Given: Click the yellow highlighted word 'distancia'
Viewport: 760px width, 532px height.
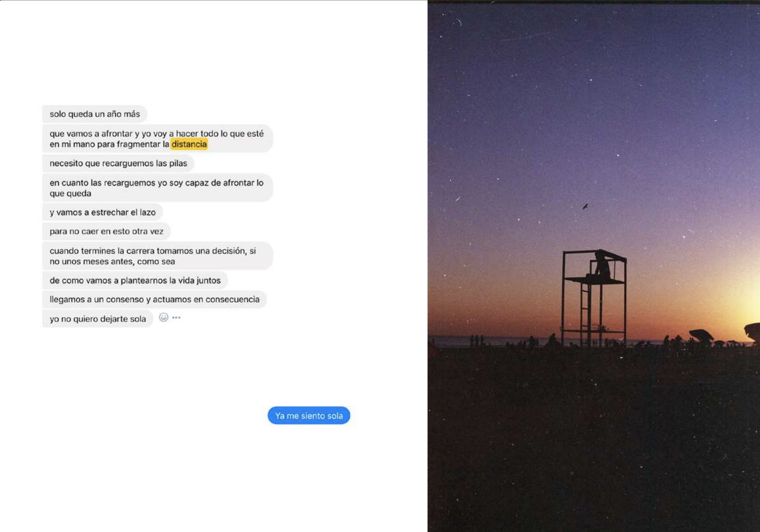Looking at the screenshot, I should pyautogui.click(x=189, y=144).
